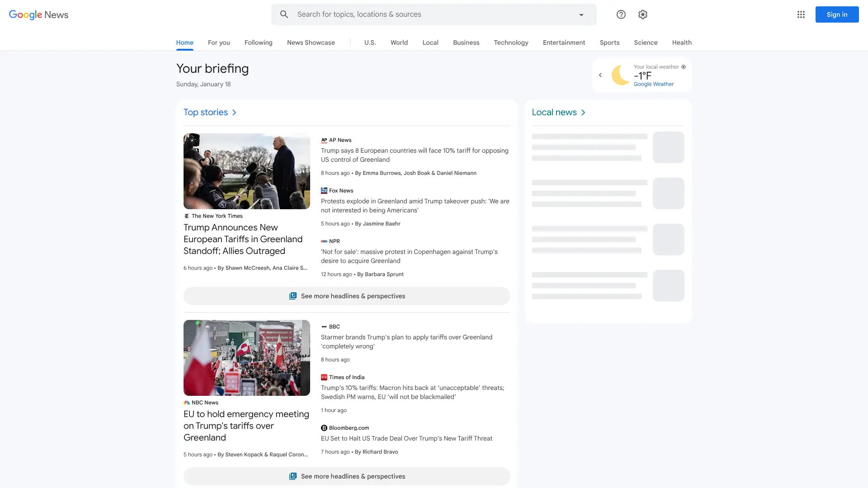868x488 pixels.
Task: Open the Science section
Action: tap(646, 42)
